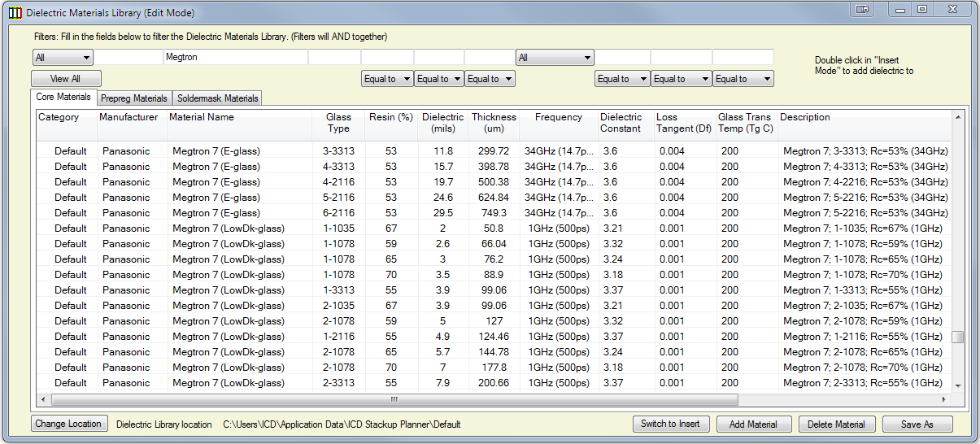Select the row with glass type 4-3313
This screenshot has width=980, height=444.
494,166
